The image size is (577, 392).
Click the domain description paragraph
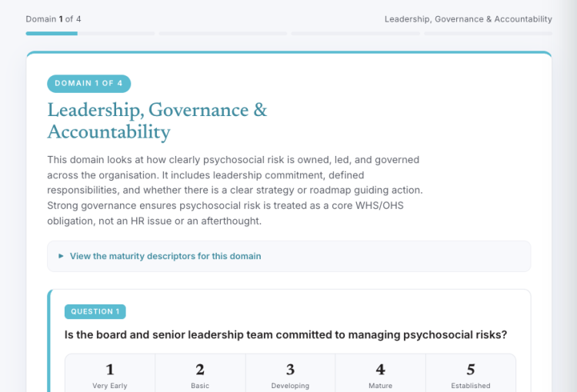235,190
